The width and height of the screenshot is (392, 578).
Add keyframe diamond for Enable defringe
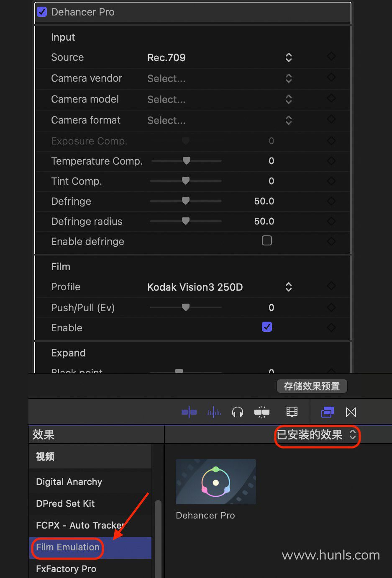[x=331, y=241]
